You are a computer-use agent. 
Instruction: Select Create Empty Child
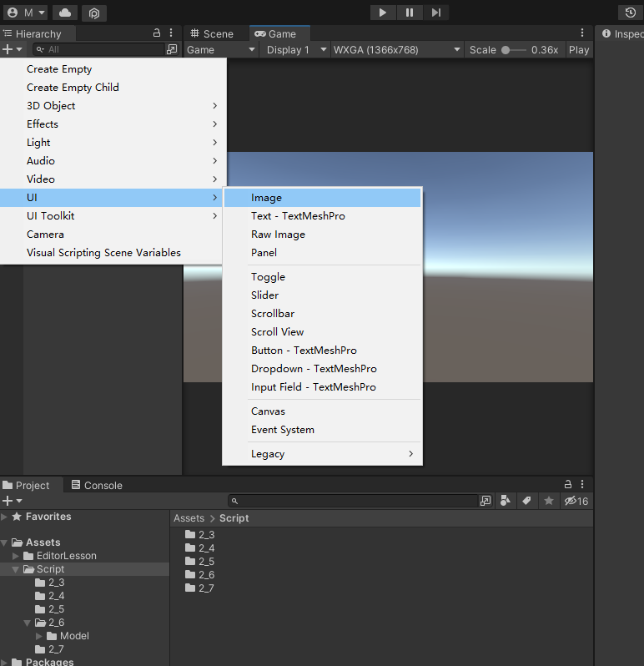[113, 88]
